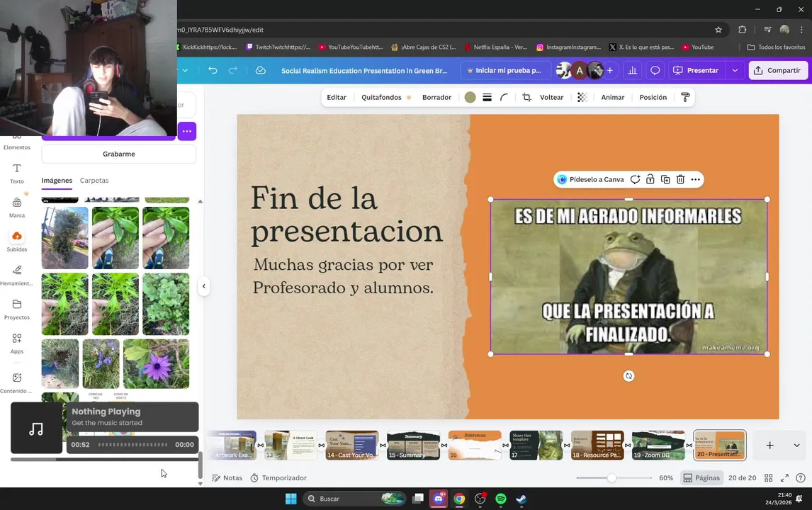Switch to the Carpetas tab
The height and width of the screenshot is (510, 812).
(x=94, y=180)
